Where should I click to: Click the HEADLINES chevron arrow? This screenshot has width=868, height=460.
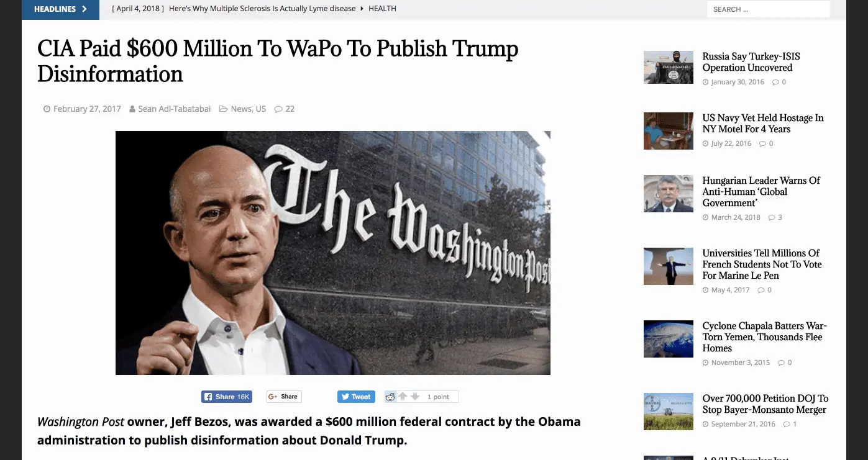85,9
